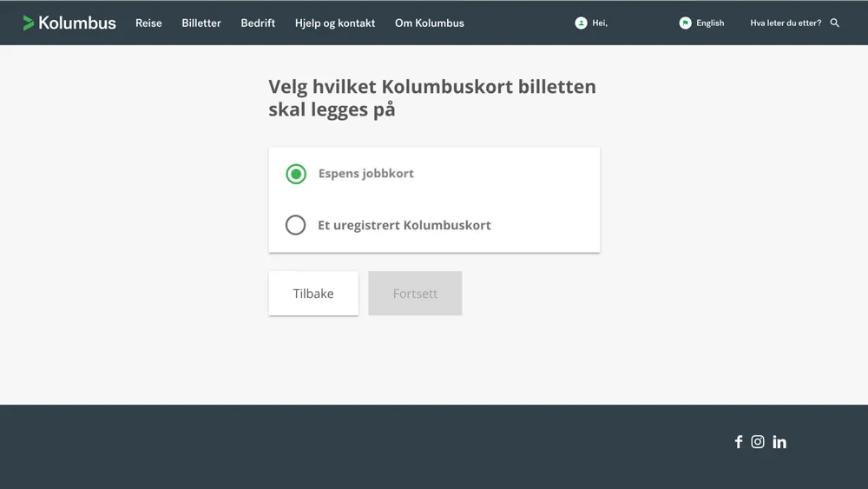This screenshot has width=868, height=489.
Task: Click the 'Hva leter du etter?' search field
Action: coord(785,23)
